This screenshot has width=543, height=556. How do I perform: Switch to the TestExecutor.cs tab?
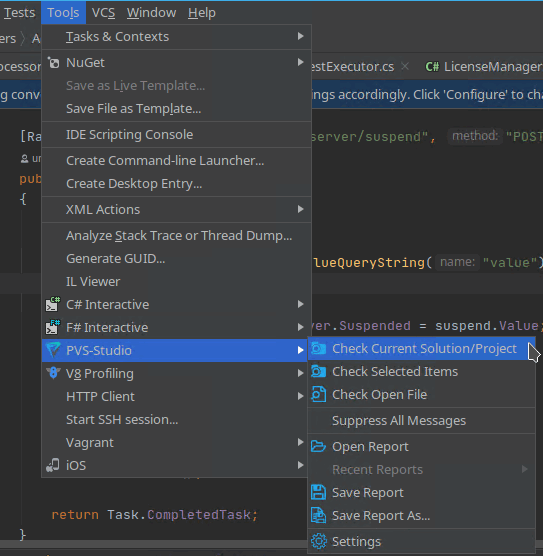pos(352,66)
